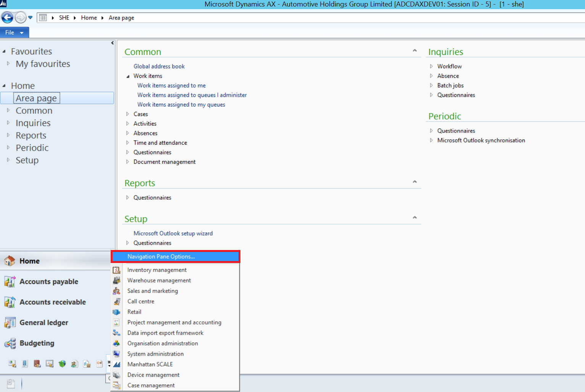
Task: Click Area page in the breadcrumb bar
Action: [x=121, y=17]
